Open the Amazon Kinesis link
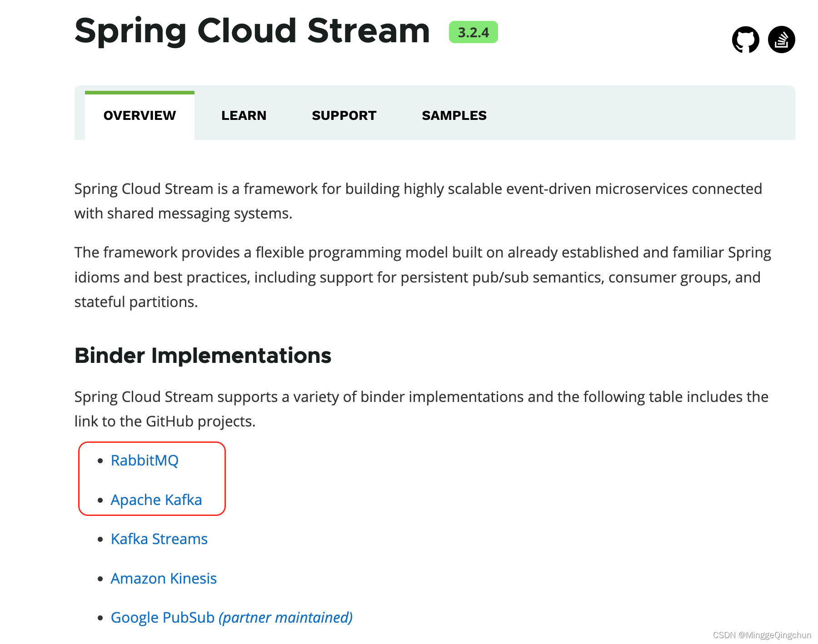This screenshot has width=818, height=644. tap(164, 578)
